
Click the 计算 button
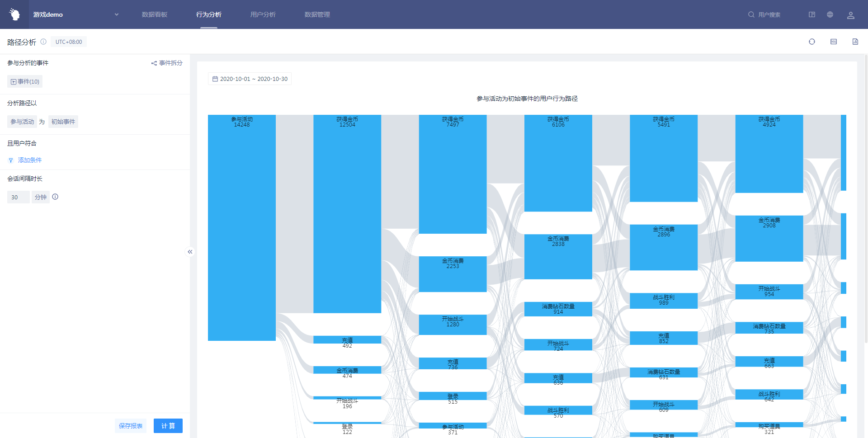(168, 426)
